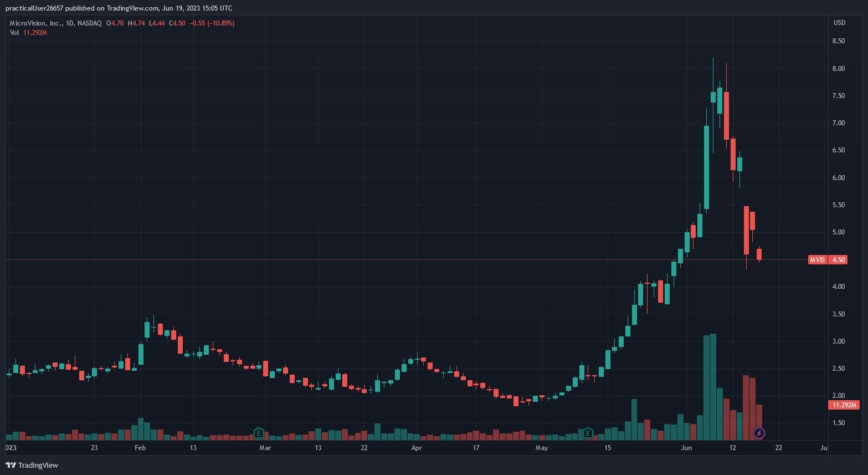The height and width of the screenshot is (475, 868).
Task: Click the 8.00 level on price axis
Action: 838,69
